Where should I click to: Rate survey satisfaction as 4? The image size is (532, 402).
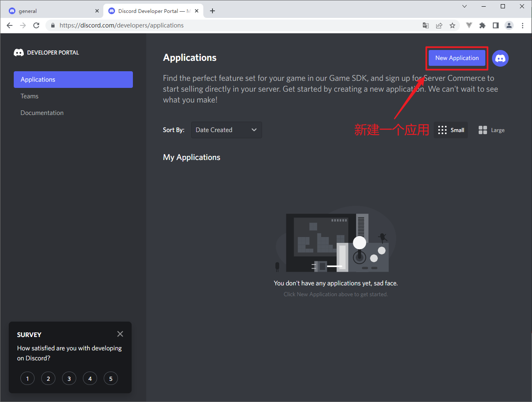coord(90,379)
